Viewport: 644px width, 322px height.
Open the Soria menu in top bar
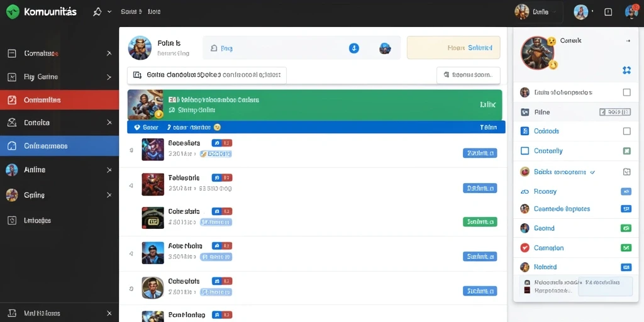coord(131,12)
